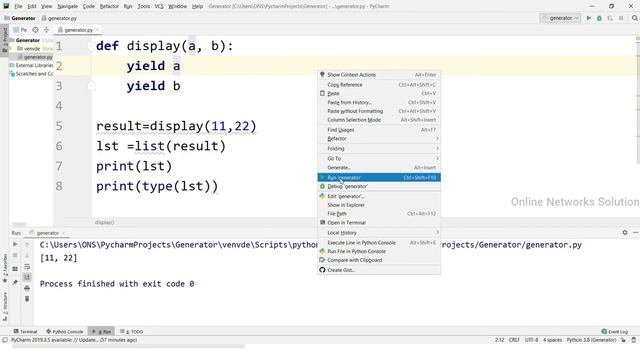The width and height of the screenshot is (640, 360).
Task: Click GitHub icon beside Create Gist
Action: tap(322, 270)
